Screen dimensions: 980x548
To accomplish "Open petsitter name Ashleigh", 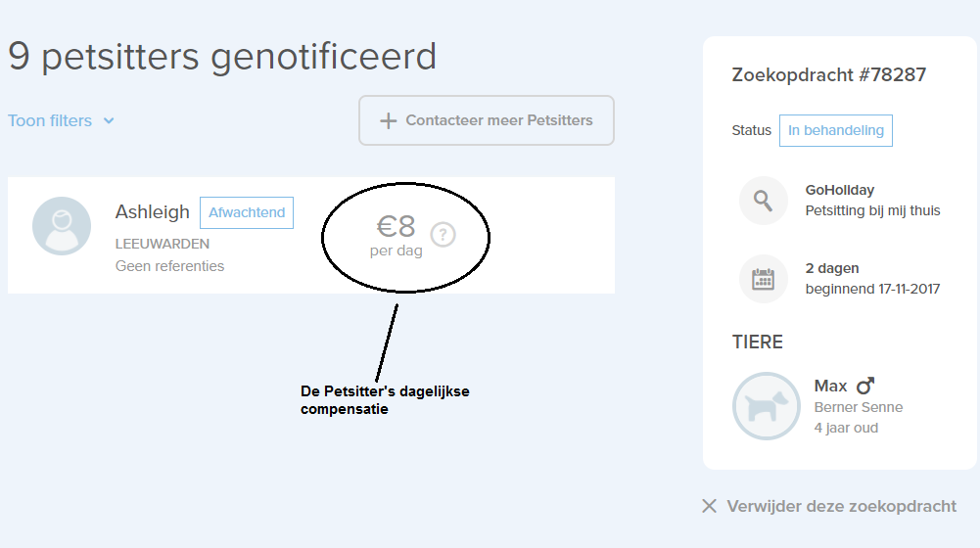I will click(x=153, y=212).
